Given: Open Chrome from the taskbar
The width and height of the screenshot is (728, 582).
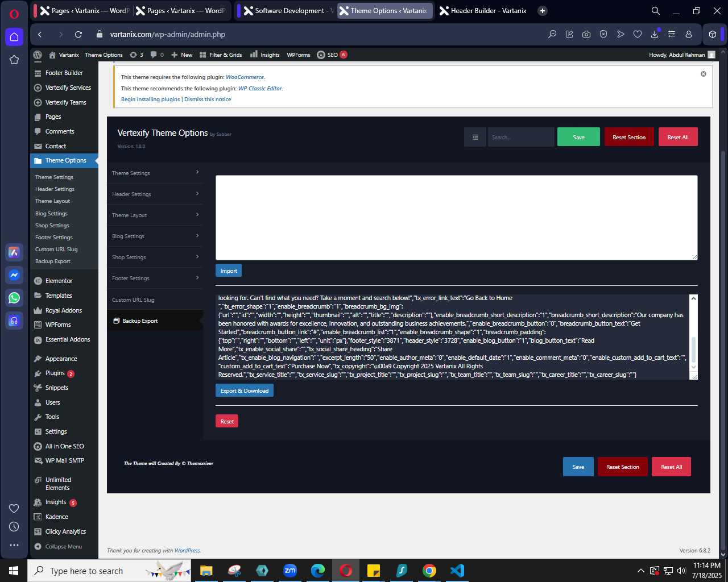Looking at the screenshot, I should point(429,571).
